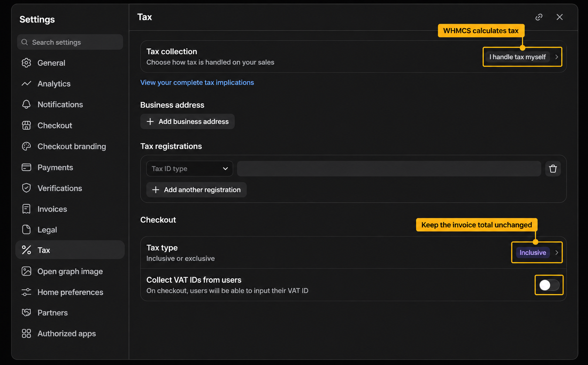Viewport: 588px width, 365px height.
Task: Open the 'I handle tax myself' selector
Action: tap(523, 57)
